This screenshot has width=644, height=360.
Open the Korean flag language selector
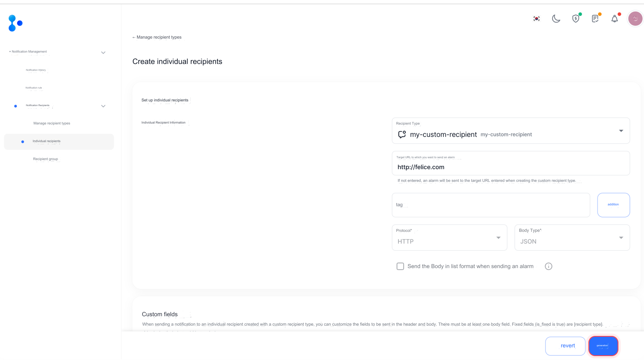click(536, 18)
